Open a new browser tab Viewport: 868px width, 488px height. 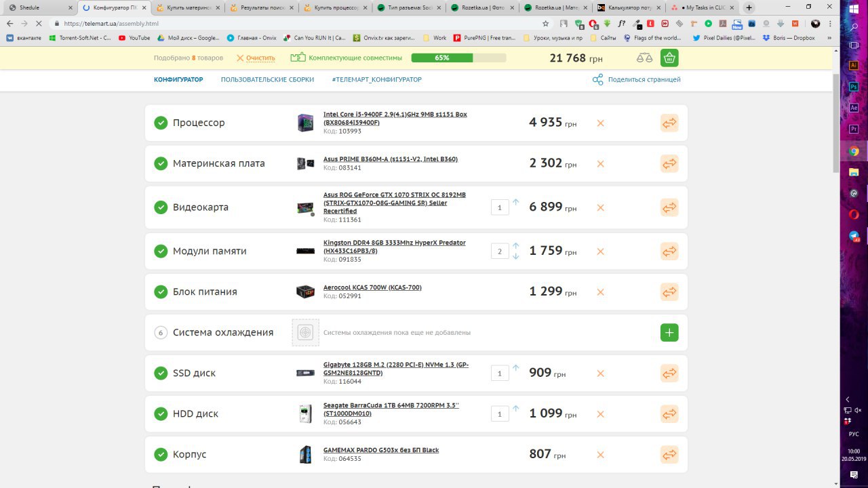[749, 7]
